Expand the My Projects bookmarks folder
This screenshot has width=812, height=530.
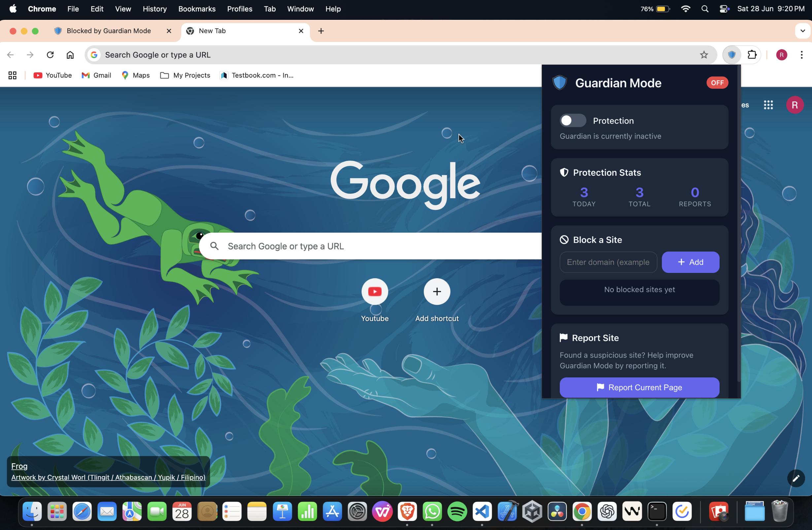click(185, 75)
